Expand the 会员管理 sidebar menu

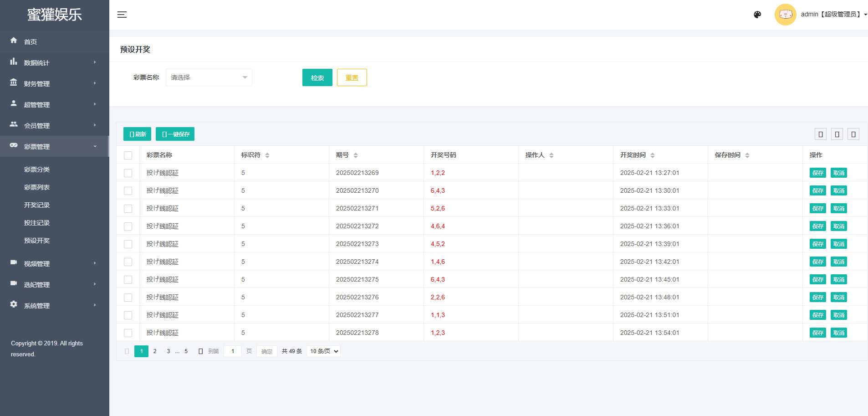55,125
